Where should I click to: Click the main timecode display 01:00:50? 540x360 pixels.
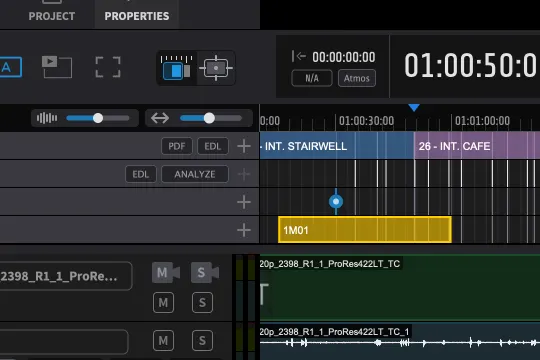tap(470, 65)
